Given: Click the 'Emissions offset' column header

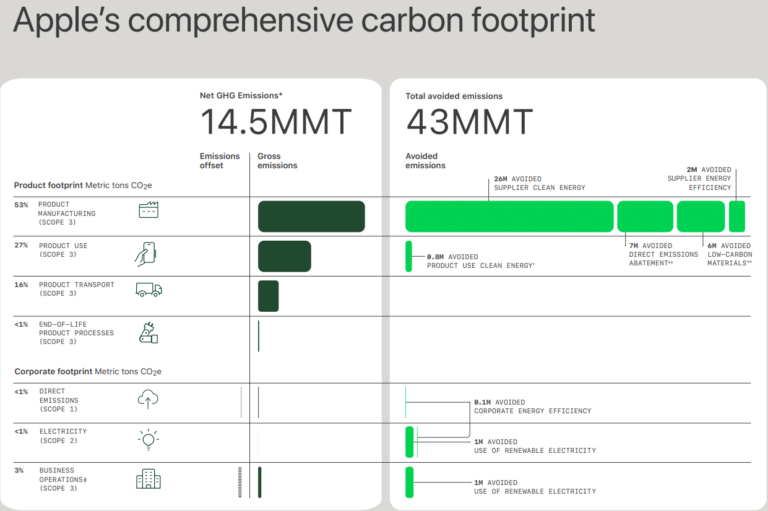Looking at the screenshot, I should coord(219,161).
